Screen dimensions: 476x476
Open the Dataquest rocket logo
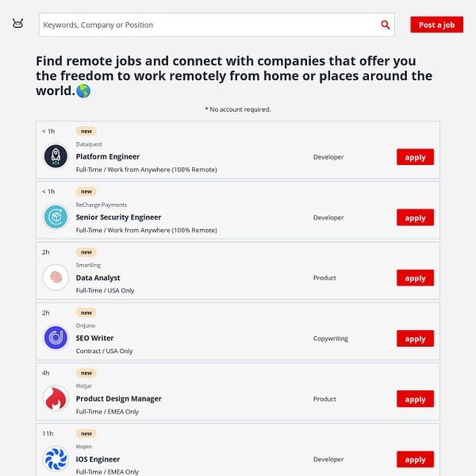[x=56, y=156]
